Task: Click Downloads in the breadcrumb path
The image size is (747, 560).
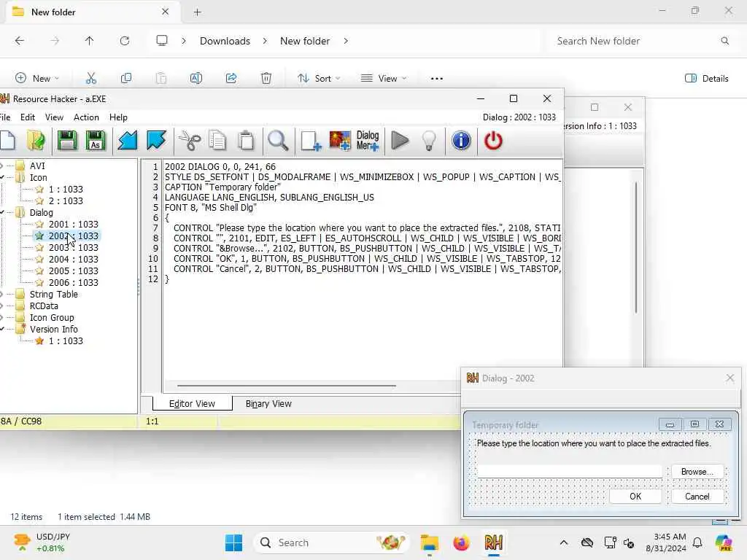Action: (225, 41)
